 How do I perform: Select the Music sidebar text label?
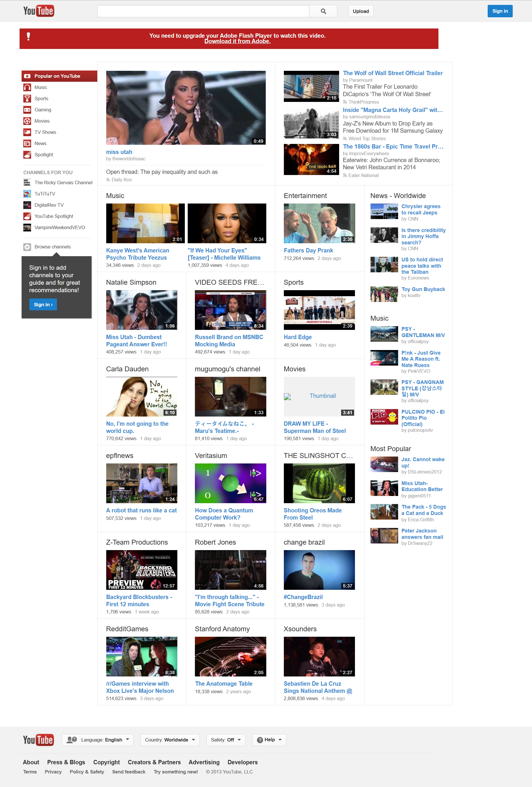pos(41,88)
